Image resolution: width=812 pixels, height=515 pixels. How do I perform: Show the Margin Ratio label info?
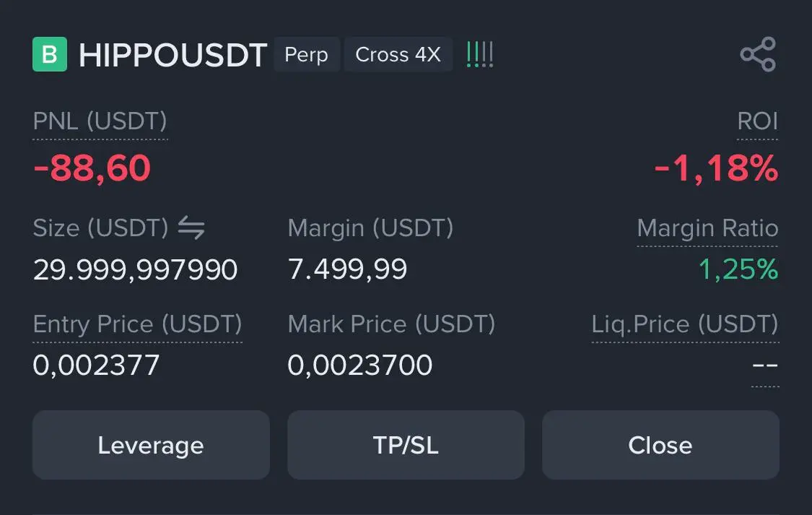pos(707,228)
